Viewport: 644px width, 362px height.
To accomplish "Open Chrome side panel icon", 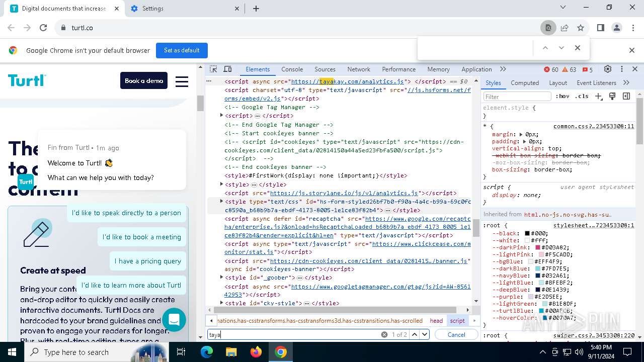I will pyautogui.click(x=600, y=28).
